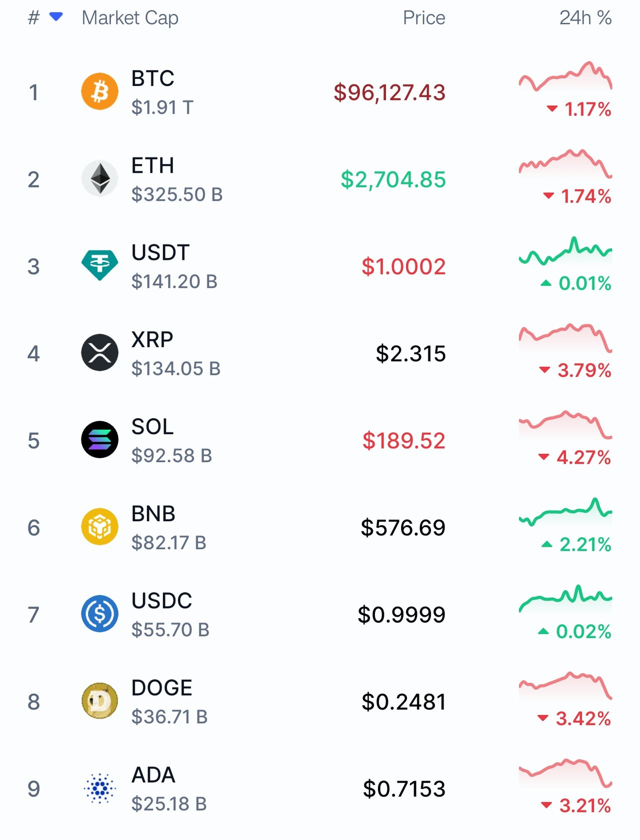View the BNB green sparkline chart
The width and height of the screenshot is (640, 840).
565,512
